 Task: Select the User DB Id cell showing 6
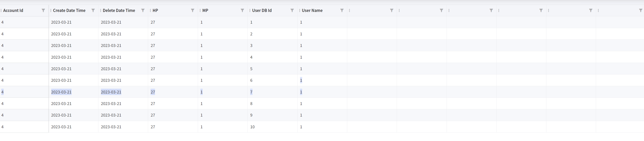[272, 80]
